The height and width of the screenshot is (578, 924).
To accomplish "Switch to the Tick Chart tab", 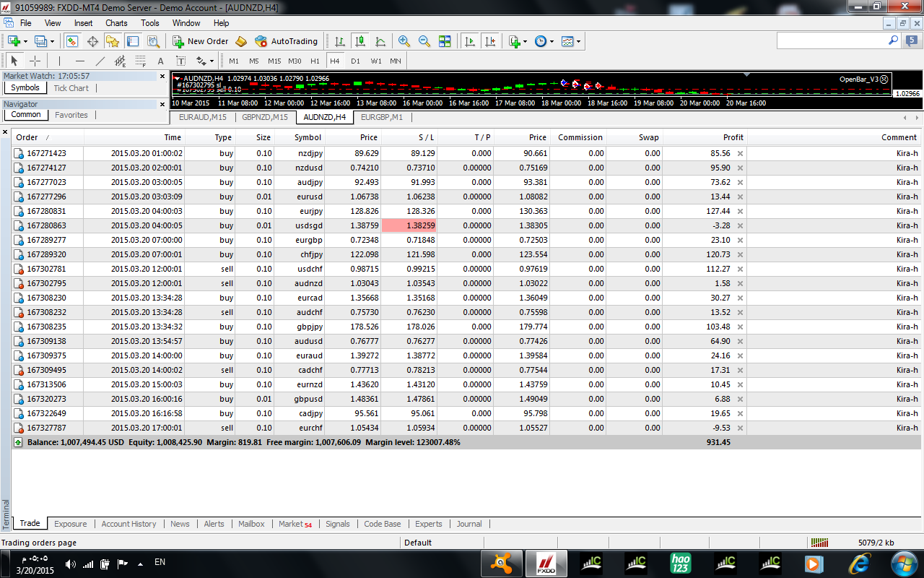I will point(71,88).
